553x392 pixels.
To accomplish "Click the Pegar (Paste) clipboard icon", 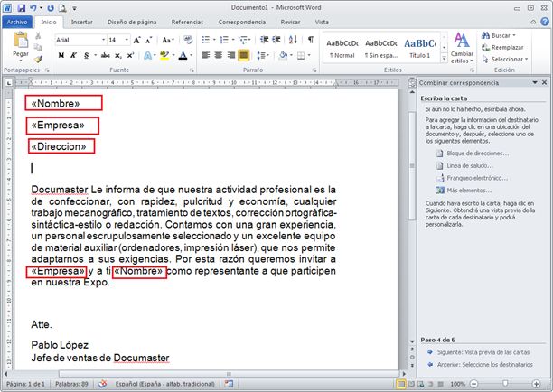I will coord(21,40).
